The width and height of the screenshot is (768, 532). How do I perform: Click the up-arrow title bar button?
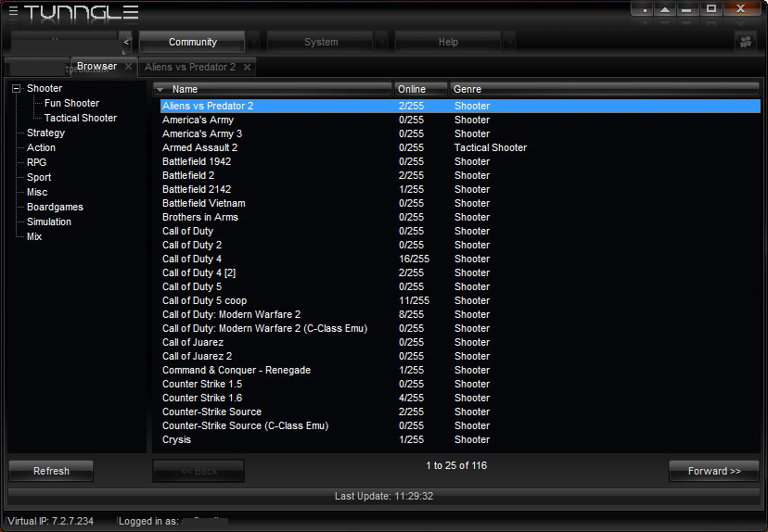(665, 9)
